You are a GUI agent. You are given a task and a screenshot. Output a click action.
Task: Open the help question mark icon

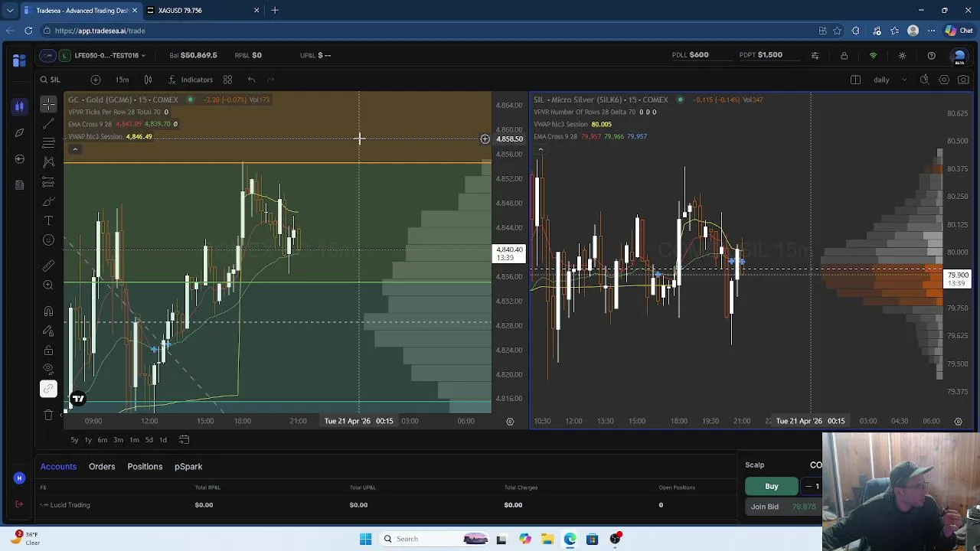[931, 56]
